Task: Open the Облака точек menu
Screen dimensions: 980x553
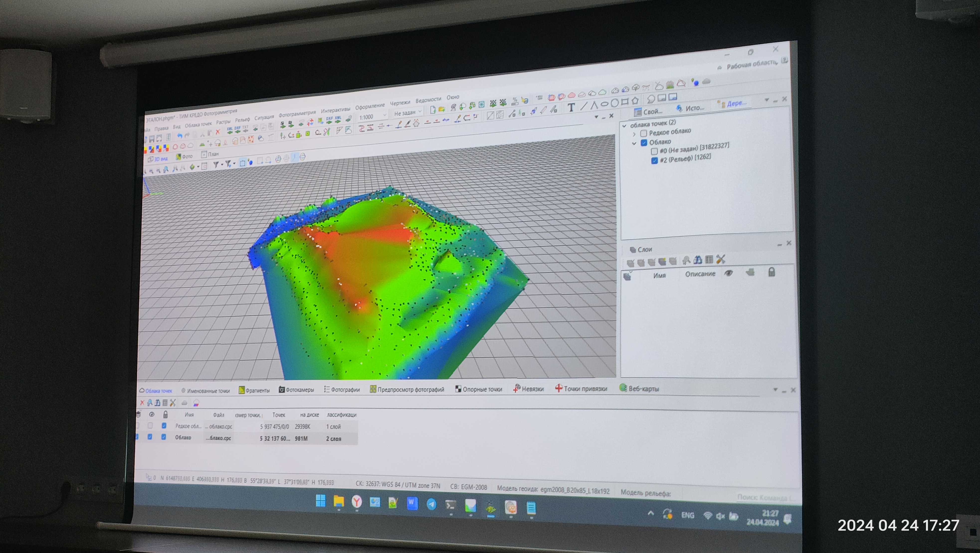Action: [x=198, y=125]
